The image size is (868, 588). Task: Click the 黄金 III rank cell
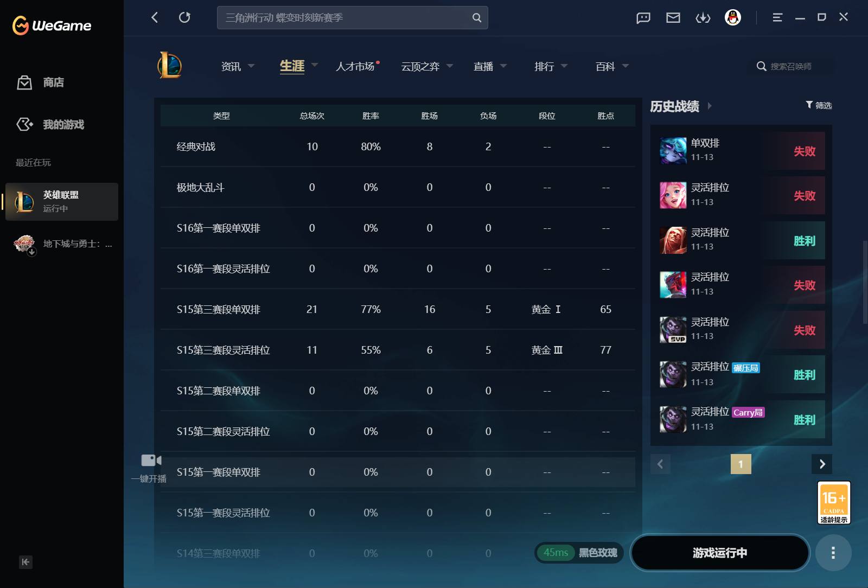tap(547, 350)
